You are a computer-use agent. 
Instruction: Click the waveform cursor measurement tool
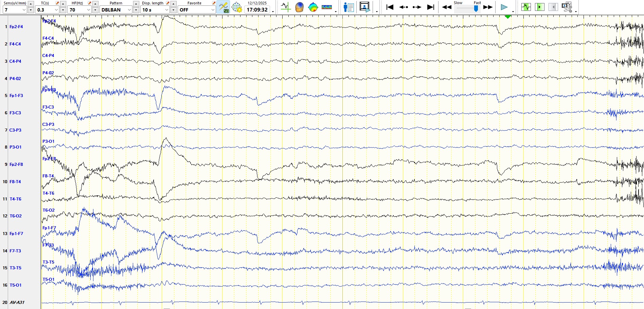pyautogui.click(x=286, y=7)
